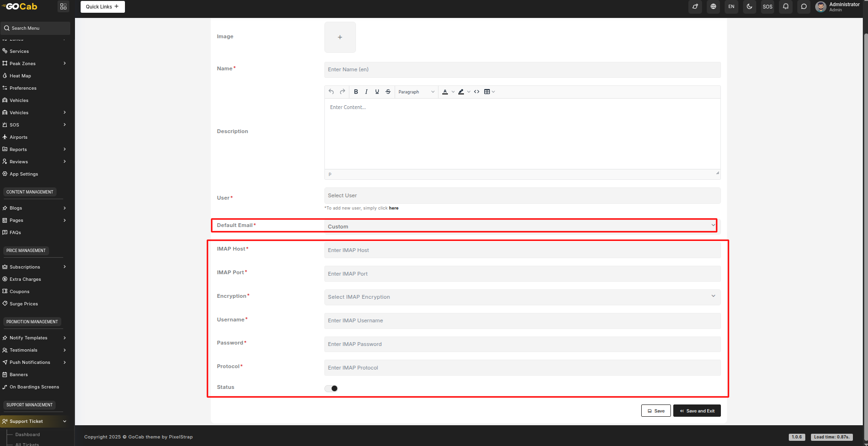Open the Select IMAP Encryption dropdown
Screen dimensions: 868x446
click(522, 297)
